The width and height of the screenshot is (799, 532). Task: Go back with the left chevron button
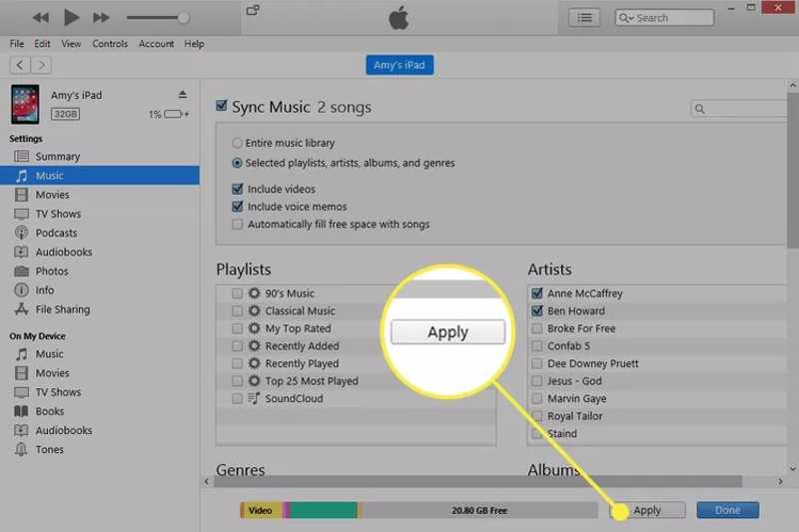coord(19,65)
